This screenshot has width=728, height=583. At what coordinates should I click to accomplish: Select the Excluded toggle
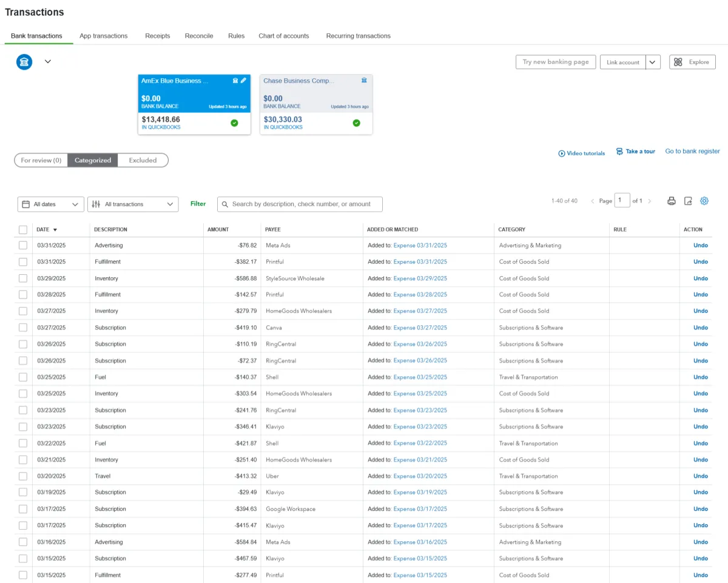click(x=143, y=160)
